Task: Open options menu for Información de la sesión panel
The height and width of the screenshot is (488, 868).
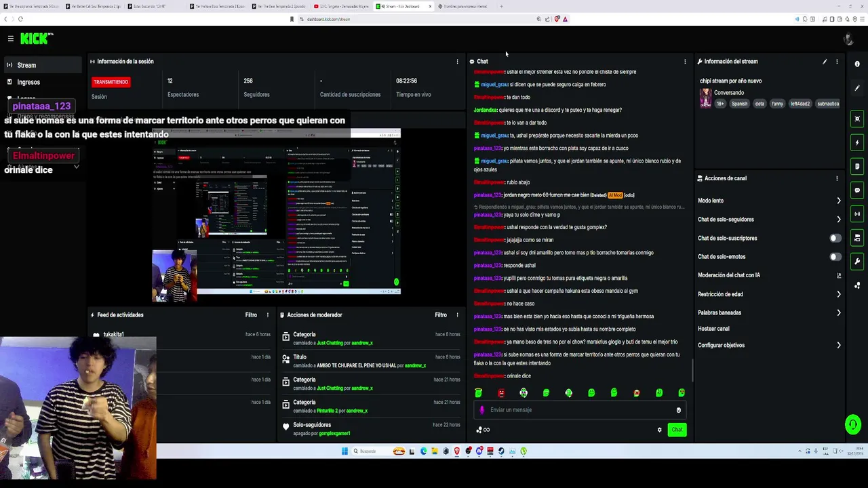Action: 457,62
